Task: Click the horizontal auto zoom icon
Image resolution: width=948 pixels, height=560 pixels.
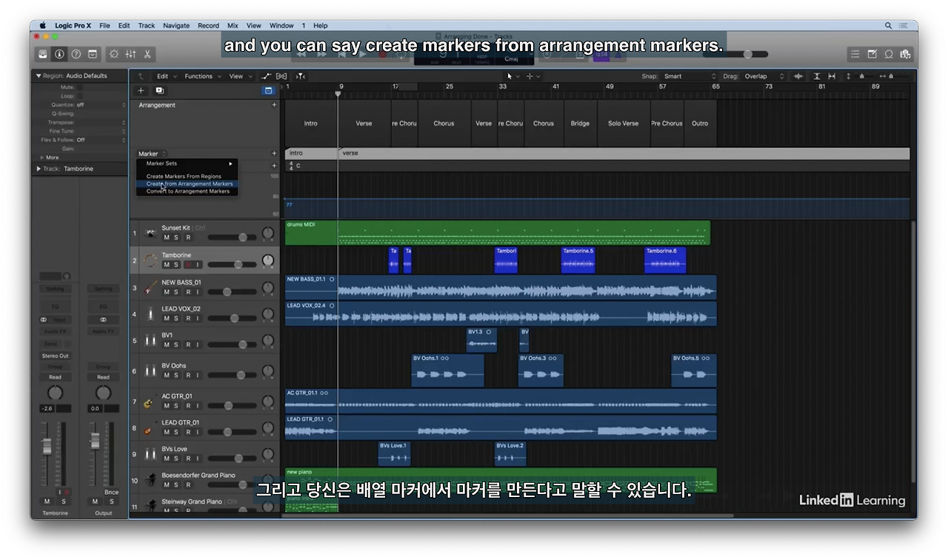Action: coord(832,76)
